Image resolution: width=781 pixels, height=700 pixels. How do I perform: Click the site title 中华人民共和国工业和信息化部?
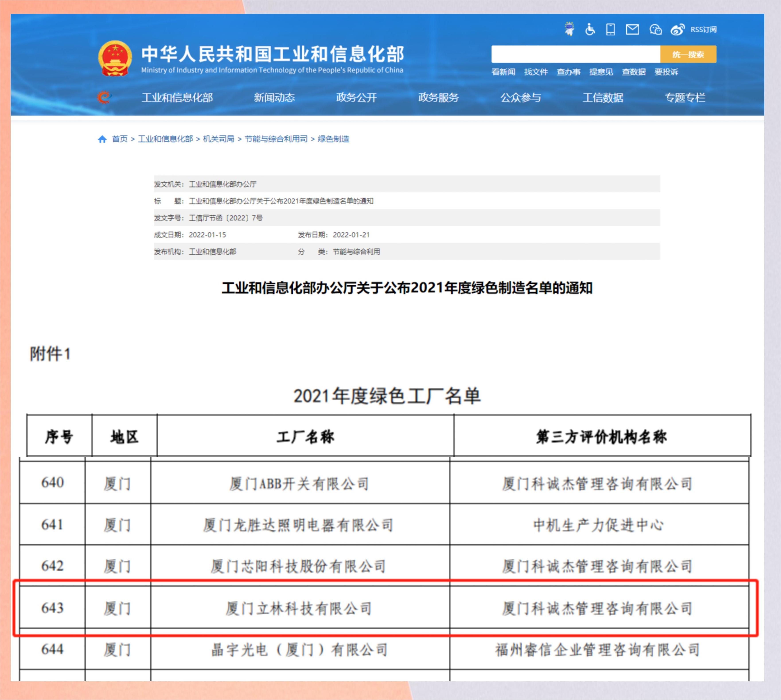273,54
